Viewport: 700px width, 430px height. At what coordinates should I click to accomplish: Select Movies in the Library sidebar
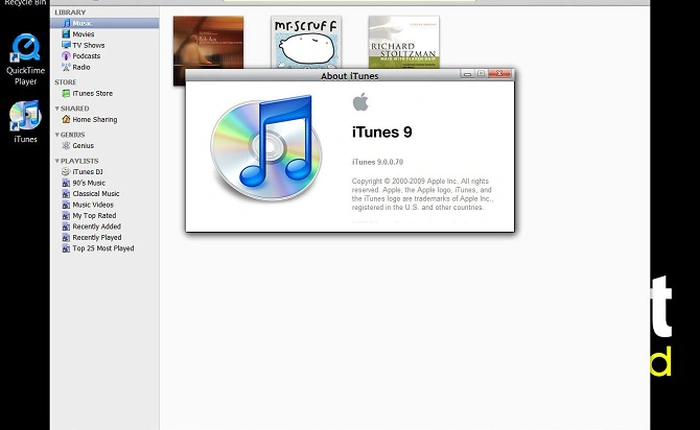coord(82,34)
